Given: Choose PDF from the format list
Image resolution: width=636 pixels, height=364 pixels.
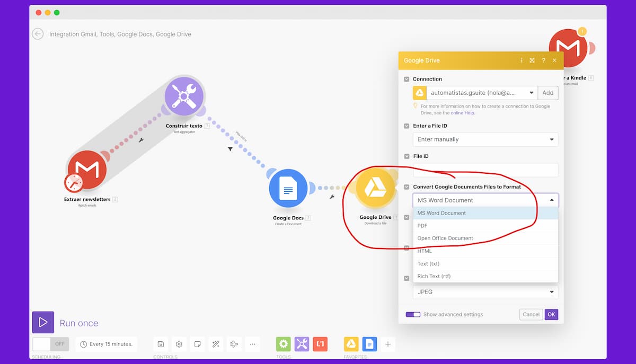Looking at the screenshot, I should point(422,226).
